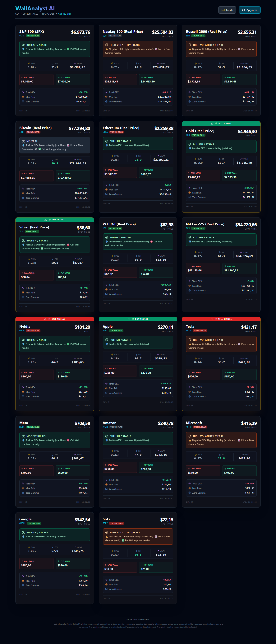Click warning icon in Nvidia SELL SIGNAL banner
This screenshot has width=276, height=644.
[45, 319]
